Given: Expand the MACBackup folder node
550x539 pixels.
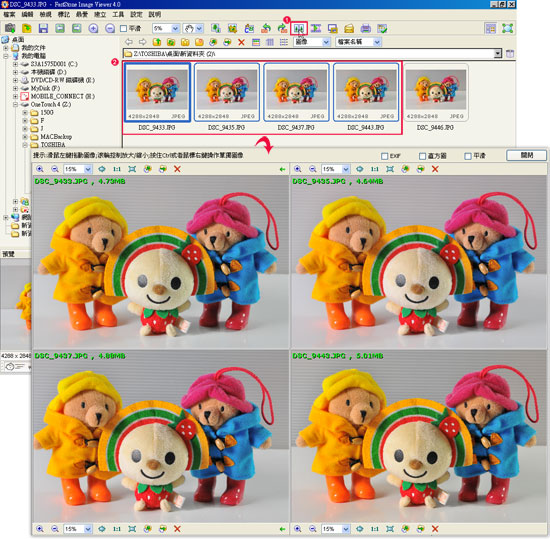Looking at the screenshot, I should pos(25,137).
